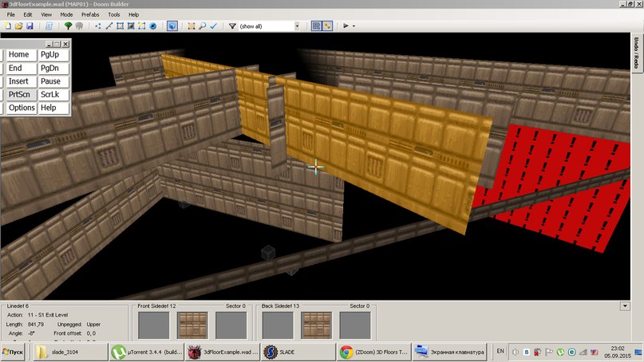The width and height of the screenshot is (644, 362).
Task: Click the selection rectangle toolbar icon
Action: tap(192, 26)
